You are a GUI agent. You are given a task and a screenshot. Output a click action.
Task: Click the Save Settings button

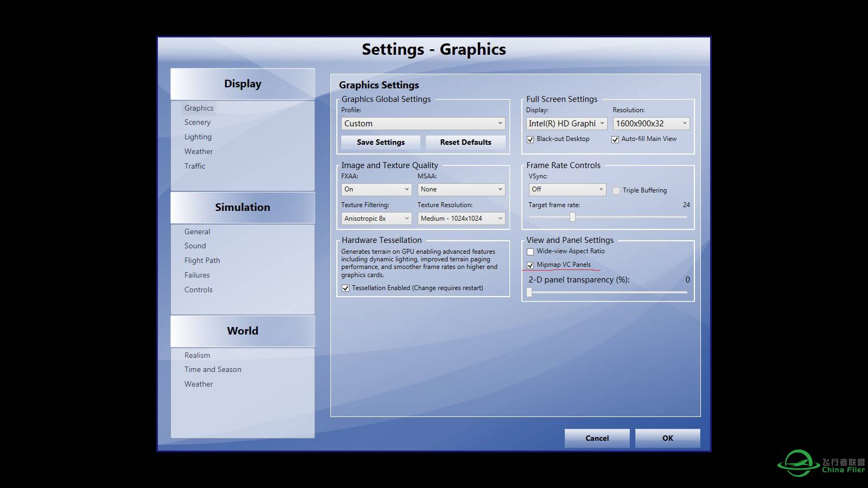pos(380,142)
